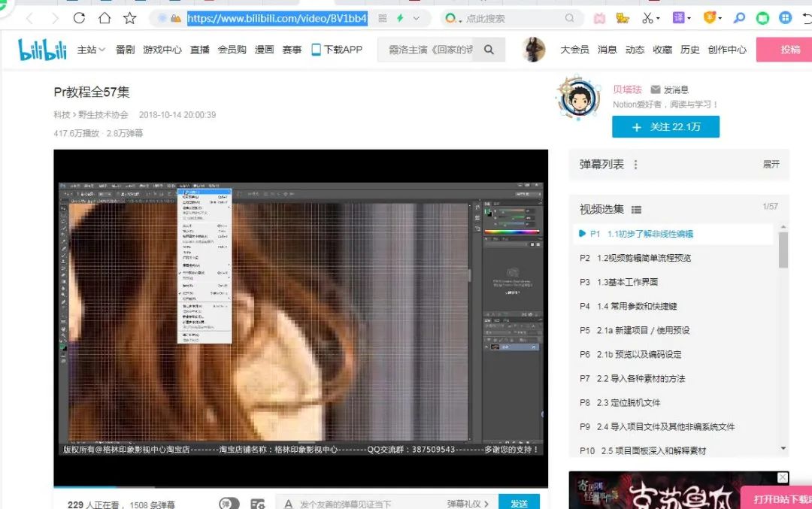Open the 赛事 navigation link
Screen dimensions: 812x509
(x=292, y=50)
